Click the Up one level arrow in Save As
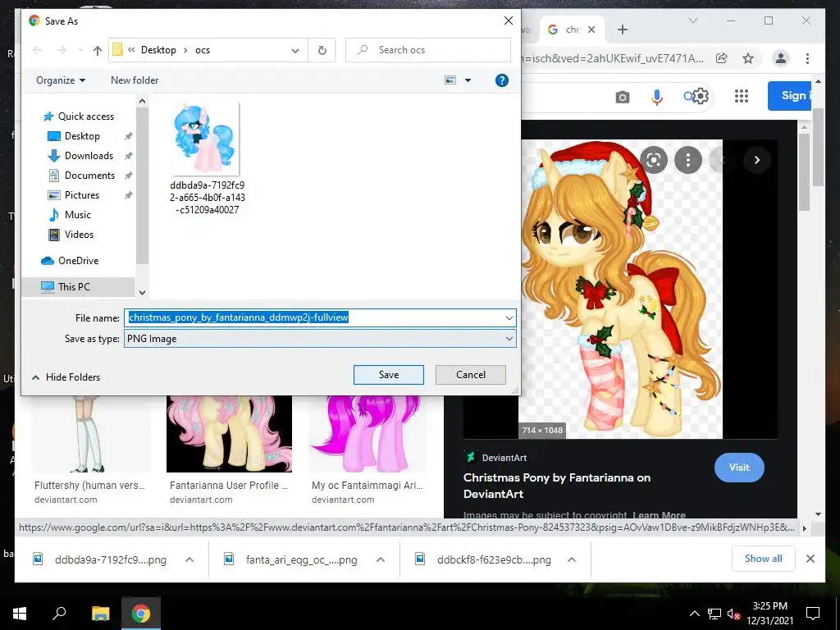The height and width of the screenshot is (630, 840). pos(97,50)
